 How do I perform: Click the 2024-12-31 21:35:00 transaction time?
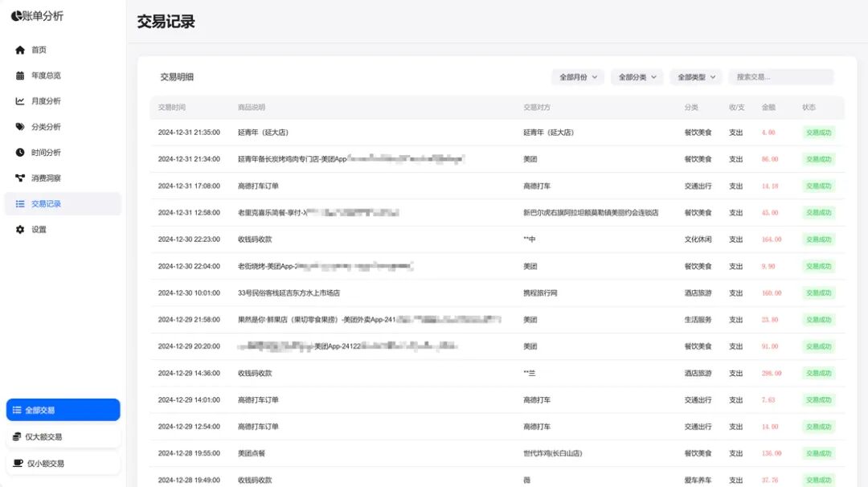189,133
